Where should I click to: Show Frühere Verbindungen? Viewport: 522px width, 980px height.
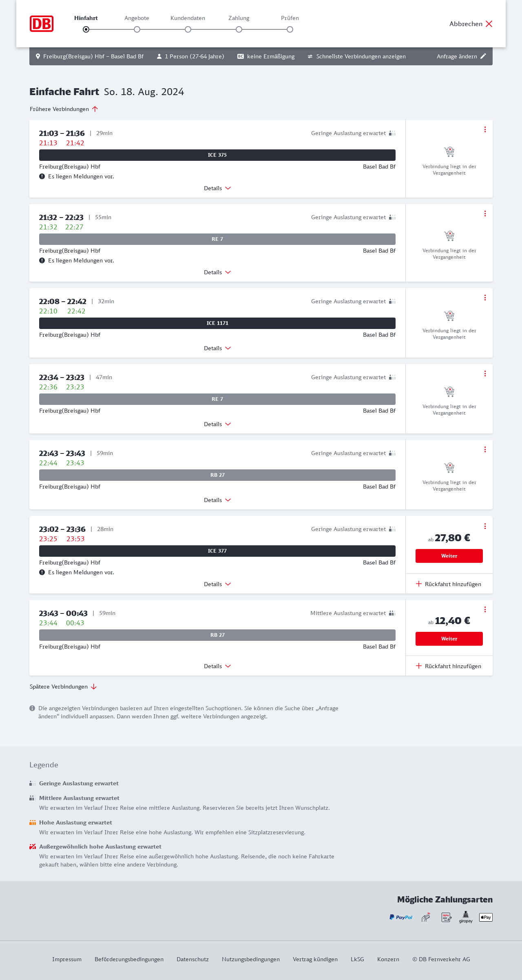tap(64, 109)
